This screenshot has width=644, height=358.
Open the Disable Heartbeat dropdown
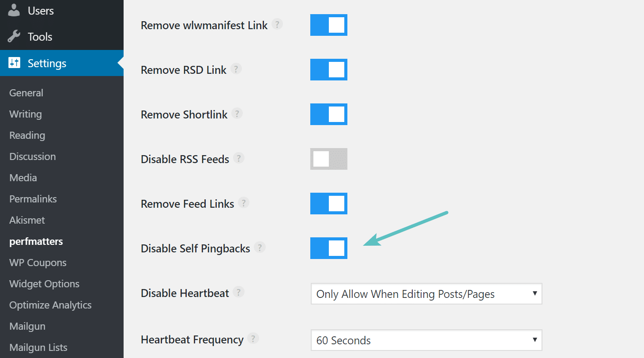pyautogui.click(x=426, y=293)
